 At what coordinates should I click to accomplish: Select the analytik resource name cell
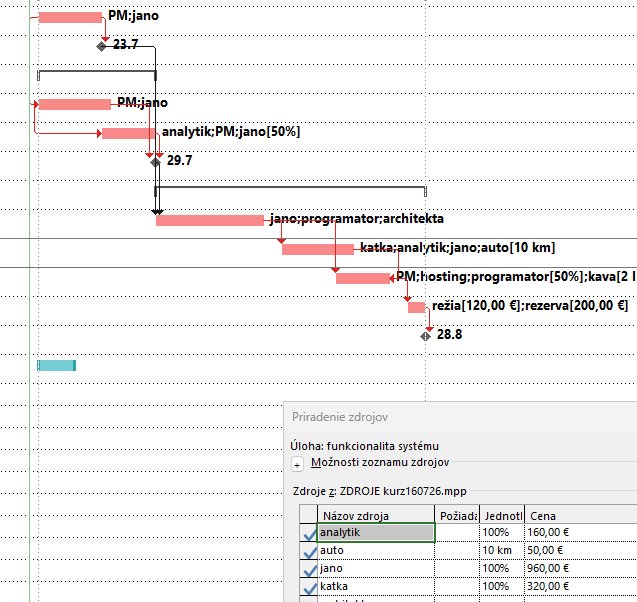[376, 533]
